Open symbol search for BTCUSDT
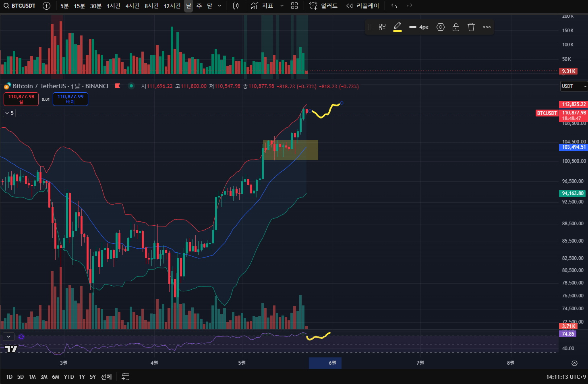The image size is (588, 384). coord(20,6)
